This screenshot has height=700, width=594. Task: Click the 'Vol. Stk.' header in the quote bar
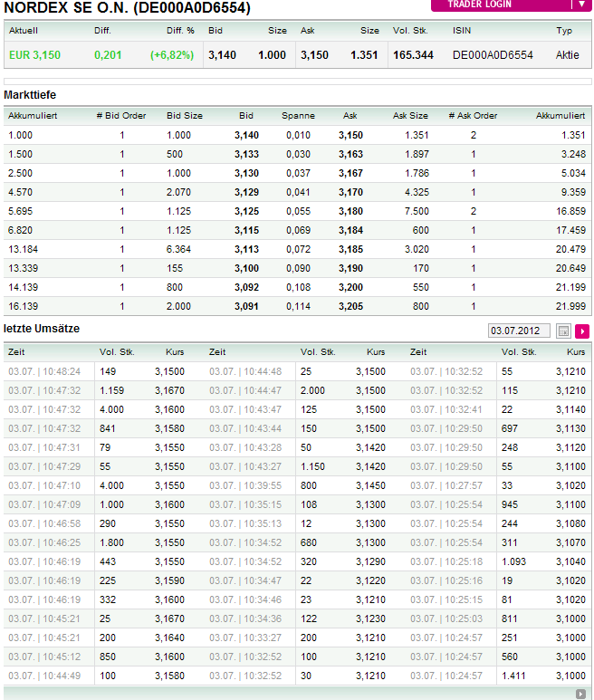412,31
